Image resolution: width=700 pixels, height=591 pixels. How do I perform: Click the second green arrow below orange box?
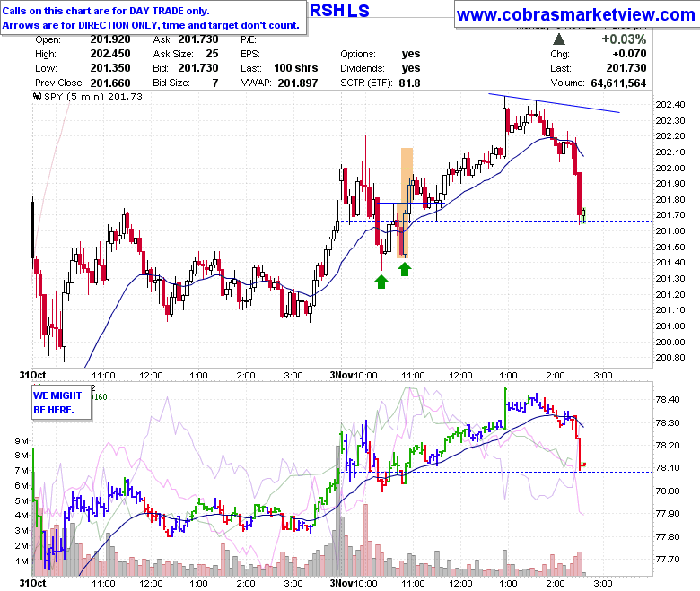pyautogui.click(x=405, y=269)
